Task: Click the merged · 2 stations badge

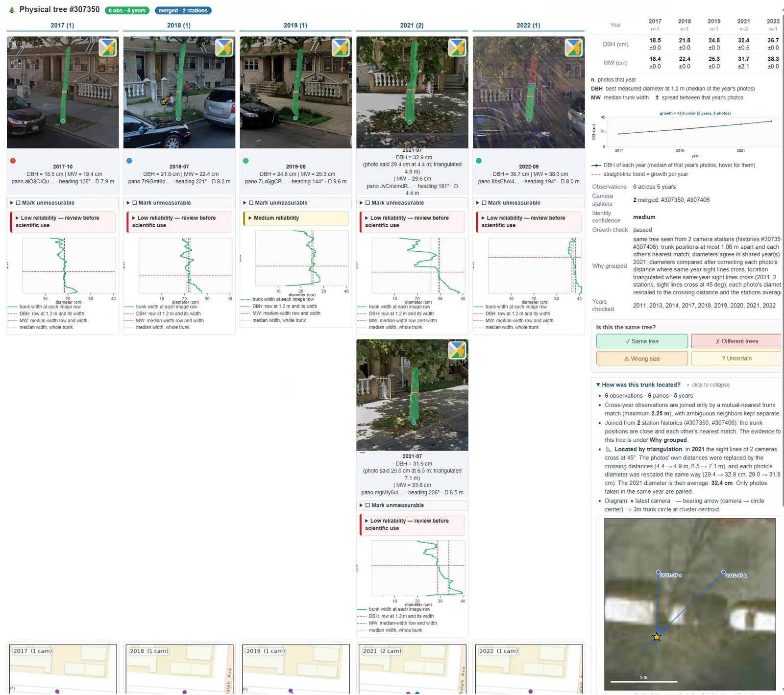Action: tap(183, 10)
